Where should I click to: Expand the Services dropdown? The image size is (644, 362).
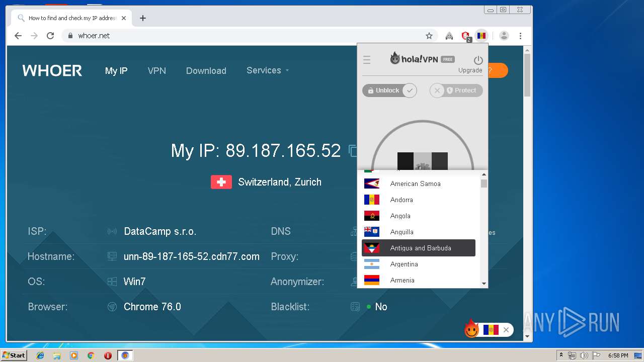pos(268,70)
